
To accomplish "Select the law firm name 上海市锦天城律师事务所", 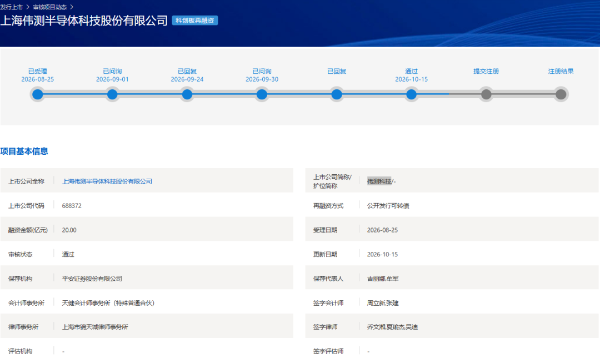I will (96, 327).
